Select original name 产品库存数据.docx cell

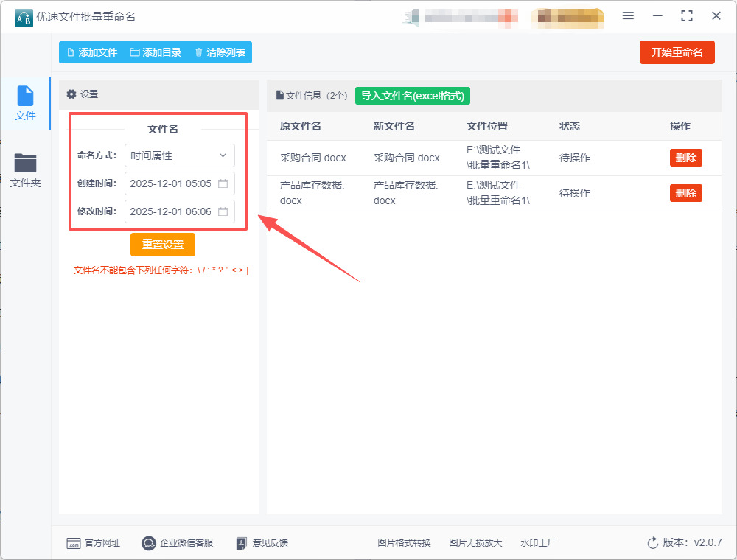click(x=312, y=192)
